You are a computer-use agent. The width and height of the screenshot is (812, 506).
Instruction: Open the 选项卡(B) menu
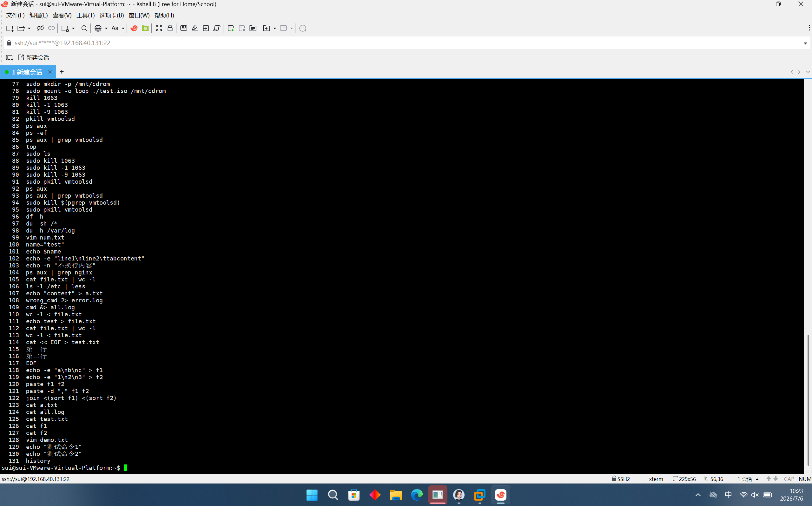[x=112, y=16]
